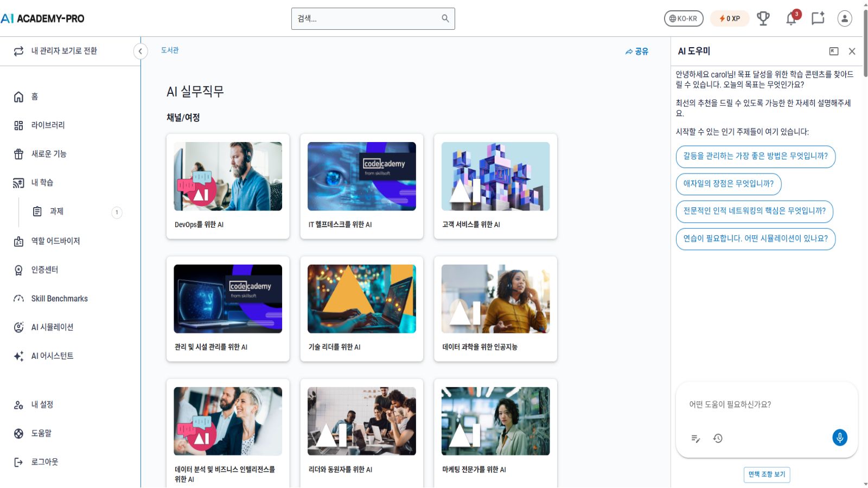Open chat history icon in AI helper
The image size is (868, 488).
click(718, 438)
